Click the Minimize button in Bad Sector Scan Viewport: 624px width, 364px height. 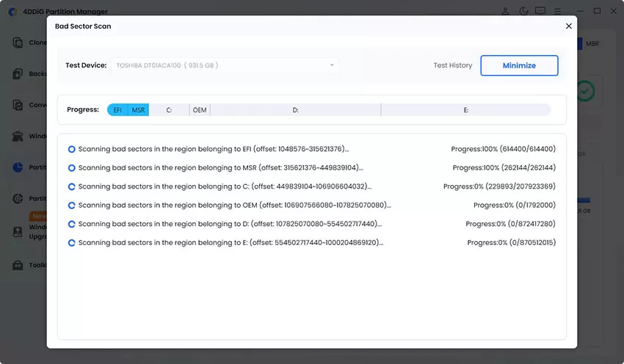[519, 65]
